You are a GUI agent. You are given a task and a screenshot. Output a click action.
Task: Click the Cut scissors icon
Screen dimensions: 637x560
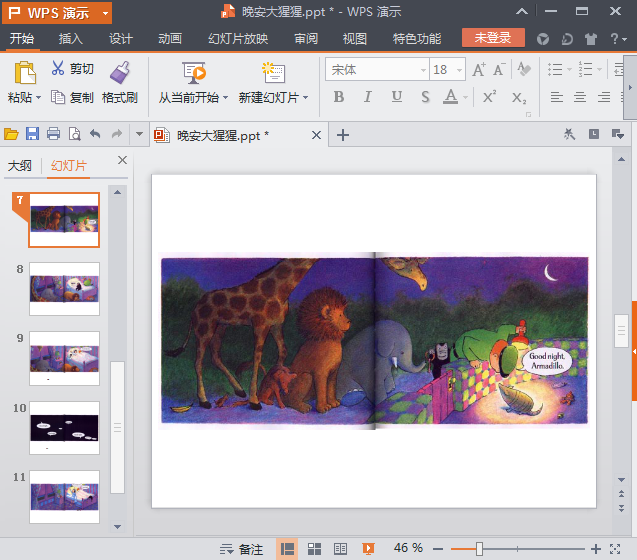click(58, 68)
